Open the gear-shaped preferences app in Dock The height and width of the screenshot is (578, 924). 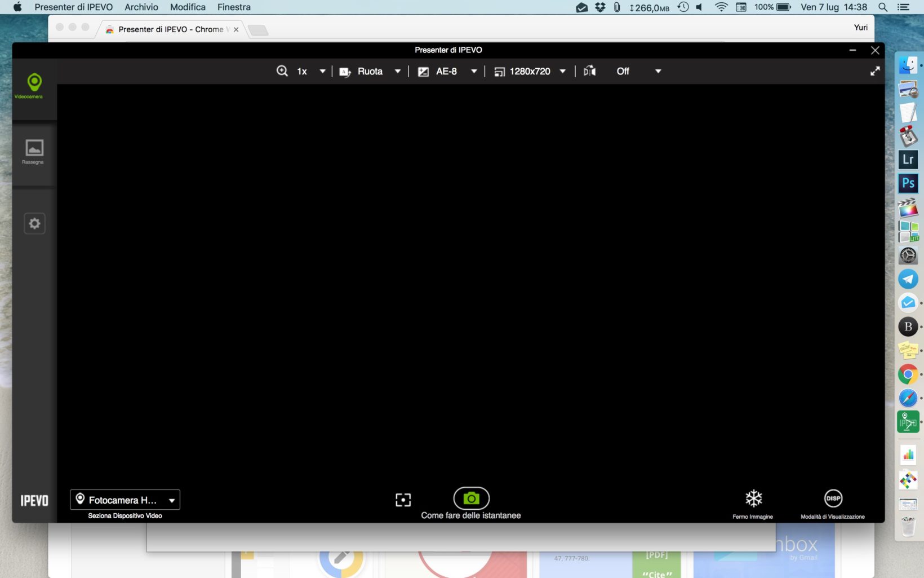908,255
